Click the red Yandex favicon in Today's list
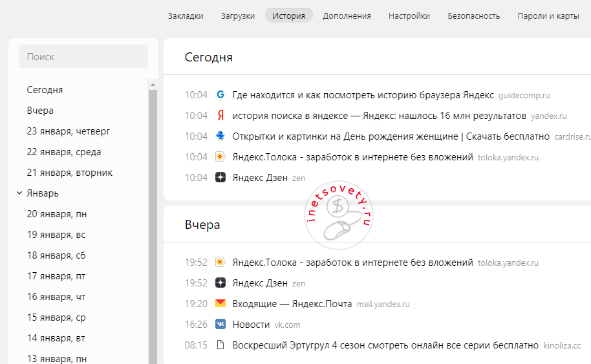The width and height of the screenshot is (591, 364). click(220, 115)
